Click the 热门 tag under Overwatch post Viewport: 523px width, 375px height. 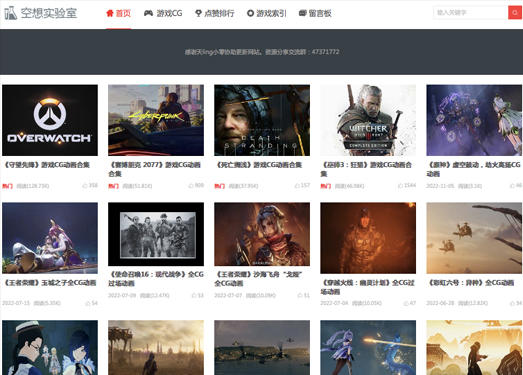pos(7,186)
